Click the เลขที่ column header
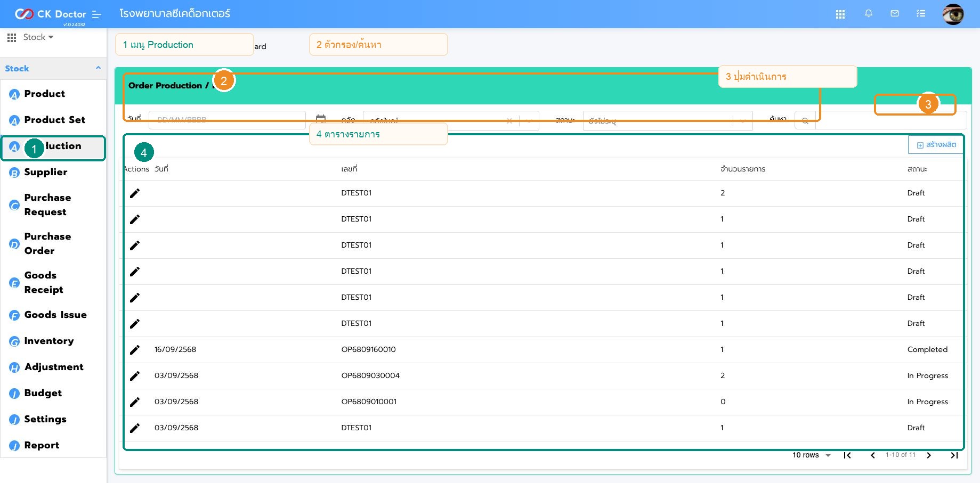The image size is (980, 483). pos(349,169)
